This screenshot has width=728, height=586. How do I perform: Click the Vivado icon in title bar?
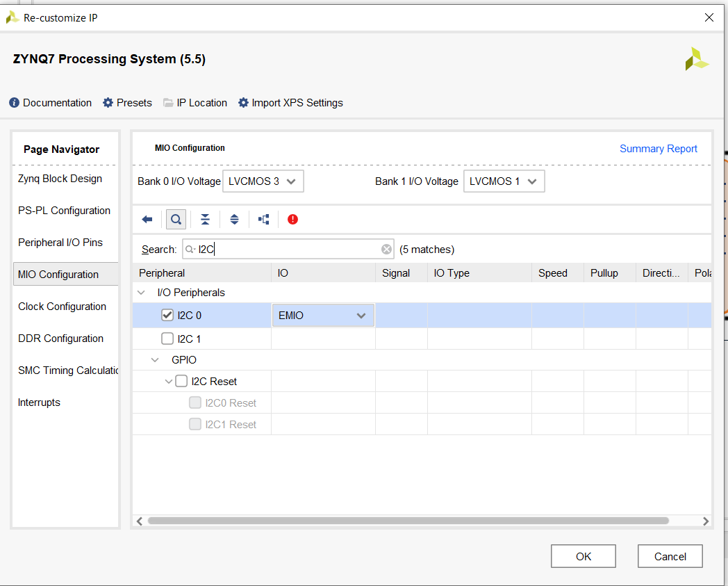click(12, 17)
